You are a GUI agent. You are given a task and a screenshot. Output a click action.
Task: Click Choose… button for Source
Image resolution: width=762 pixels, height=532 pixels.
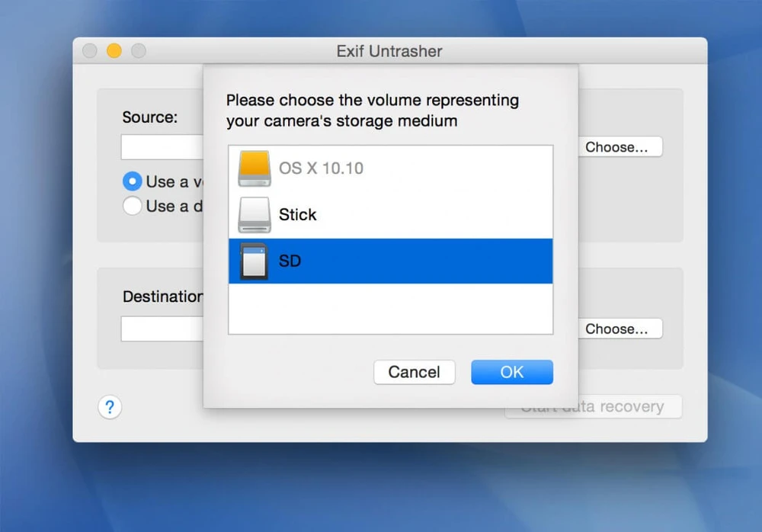click(x=620, y=147)
